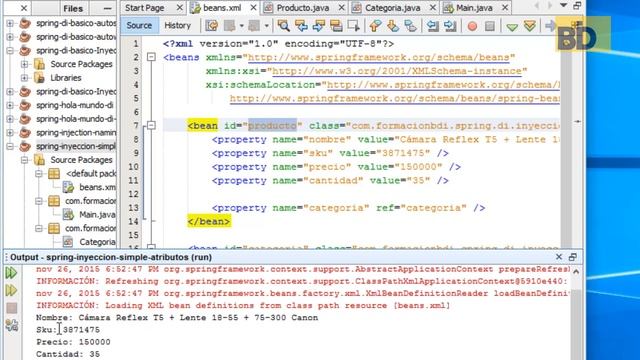Switch to Producto.java tab

(302, 8)
